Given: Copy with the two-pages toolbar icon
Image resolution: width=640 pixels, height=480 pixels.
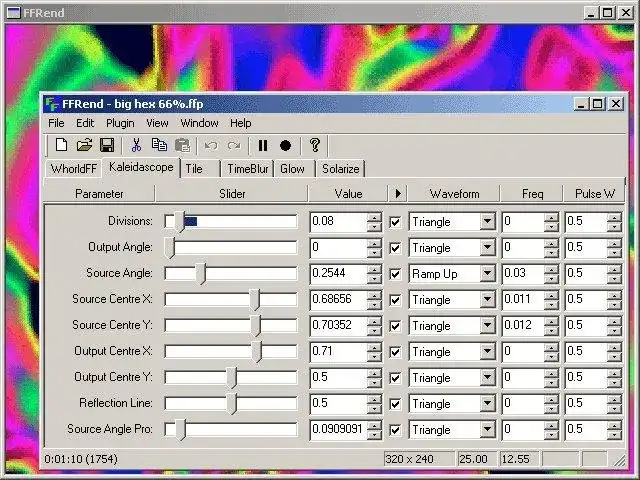Looking at the screenshot, I should [x=159, y=145].
